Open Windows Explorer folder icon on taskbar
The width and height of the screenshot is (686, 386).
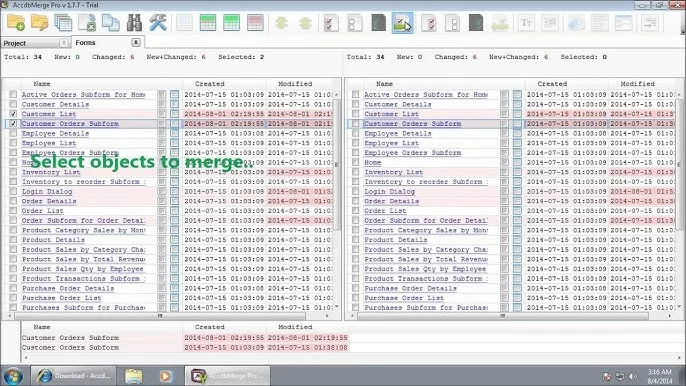[x=134, y=375]
